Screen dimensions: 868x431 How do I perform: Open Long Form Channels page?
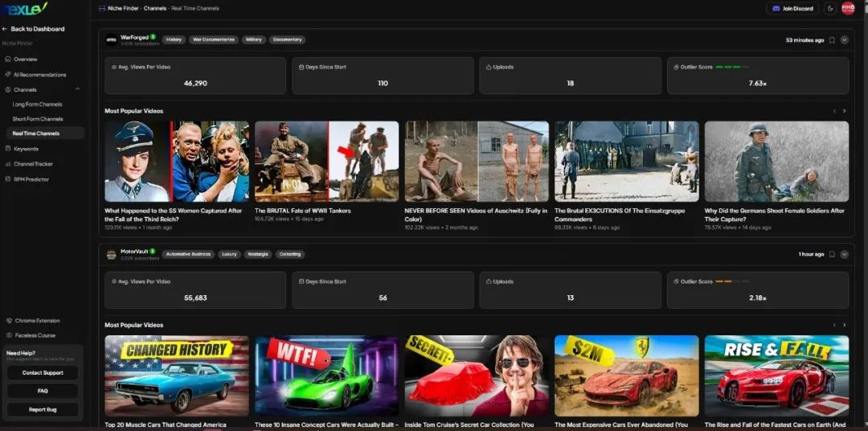tap(37, 105)
